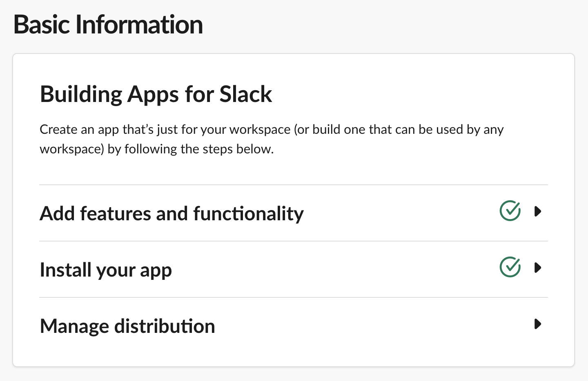The width and height of the screenshot is (588, 381).
Task: Expand the Add features and functionality arrow
Action: click(538, 211)
